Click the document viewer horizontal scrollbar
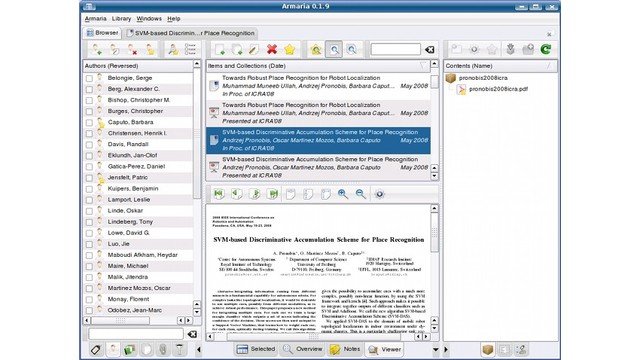This screenshot has height=360, width=640. [314, 337]
